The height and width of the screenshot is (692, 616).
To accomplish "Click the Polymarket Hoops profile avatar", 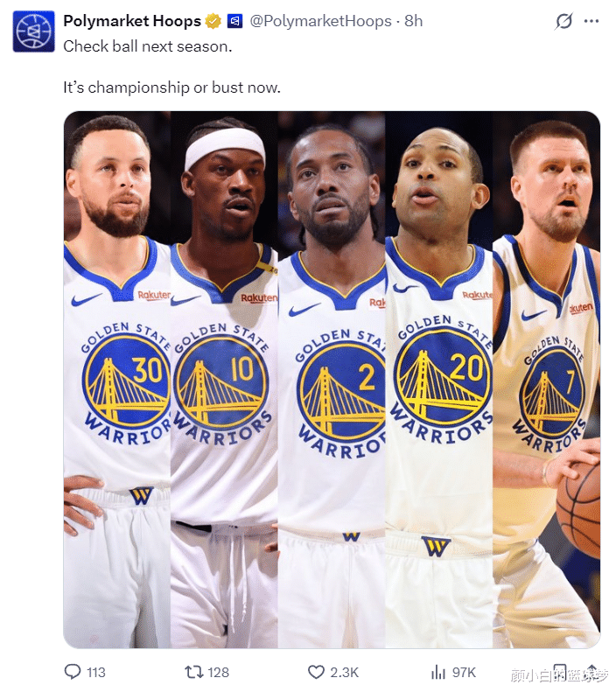I will coord(33,31).
